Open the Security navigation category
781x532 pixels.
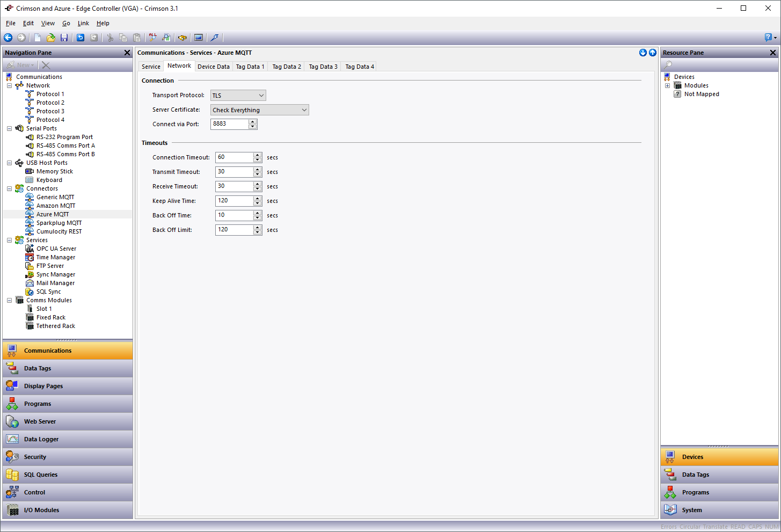(x=68, y=457)
